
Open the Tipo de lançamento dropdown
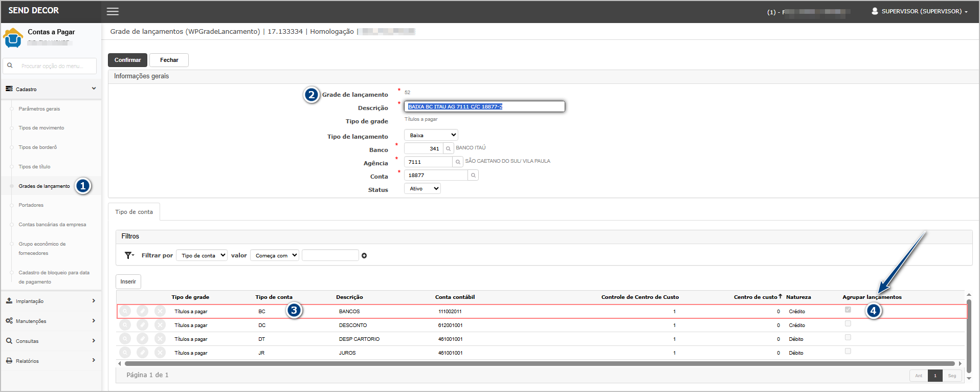[x=431, y=136]
